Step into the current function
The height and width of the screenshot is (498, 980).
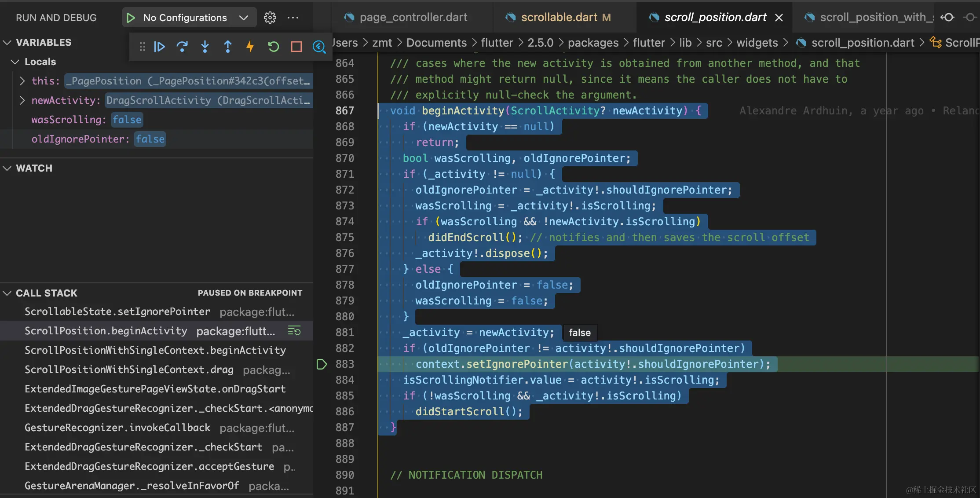[205, 47]
